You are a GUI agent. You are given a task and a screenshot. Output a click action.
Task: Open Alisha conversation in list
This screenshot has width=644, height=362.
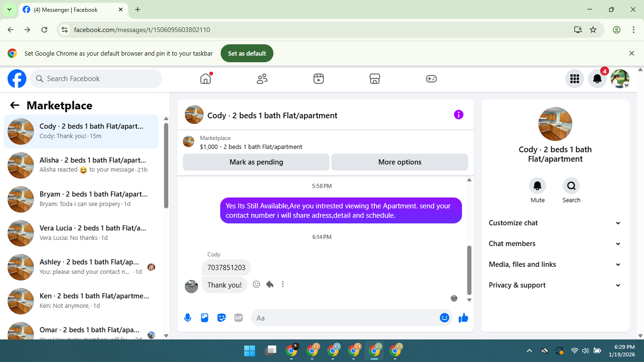click(82, 165)
